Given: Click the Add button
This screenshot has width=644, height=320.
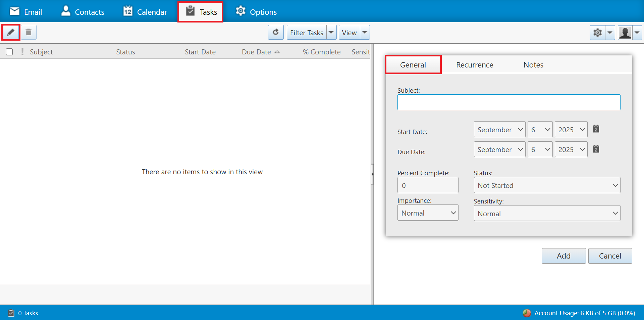Looking at the screenshot, I should pyautogui.click(x=563, y=256).
